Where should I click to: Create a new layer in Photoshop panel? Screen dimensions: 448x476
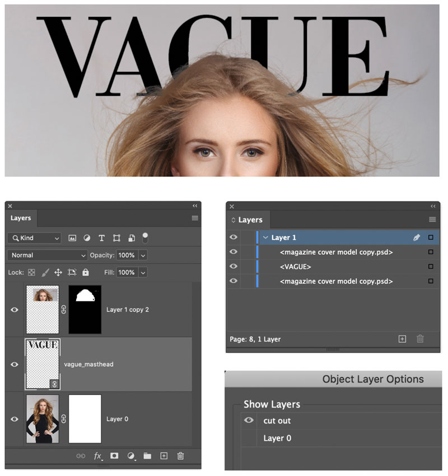[164, 456]
